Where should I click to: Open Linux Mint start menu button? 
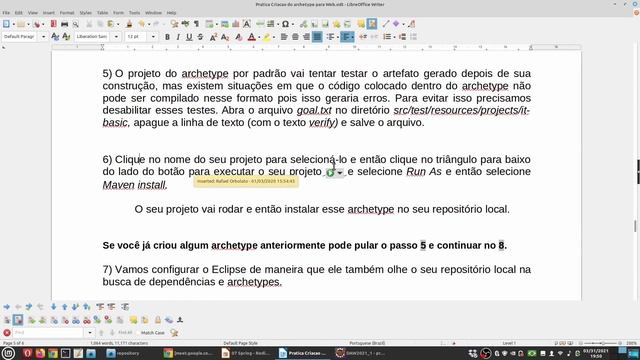(x=8, y=353)
